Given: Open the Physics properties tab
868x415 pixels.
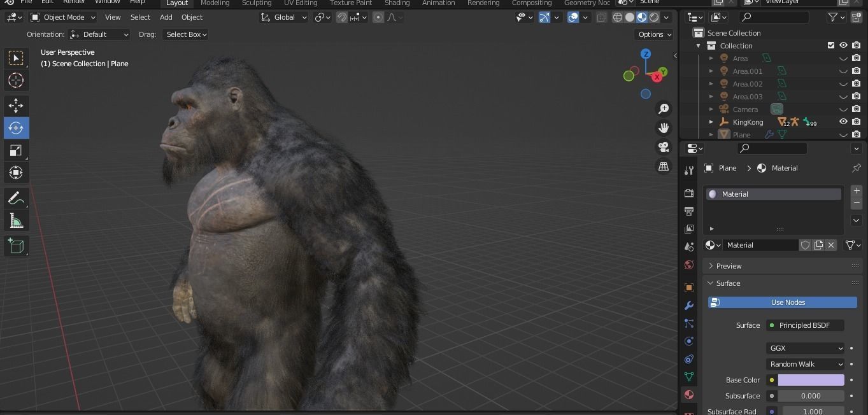Looking at the screenshot, I should click(688, 341).
